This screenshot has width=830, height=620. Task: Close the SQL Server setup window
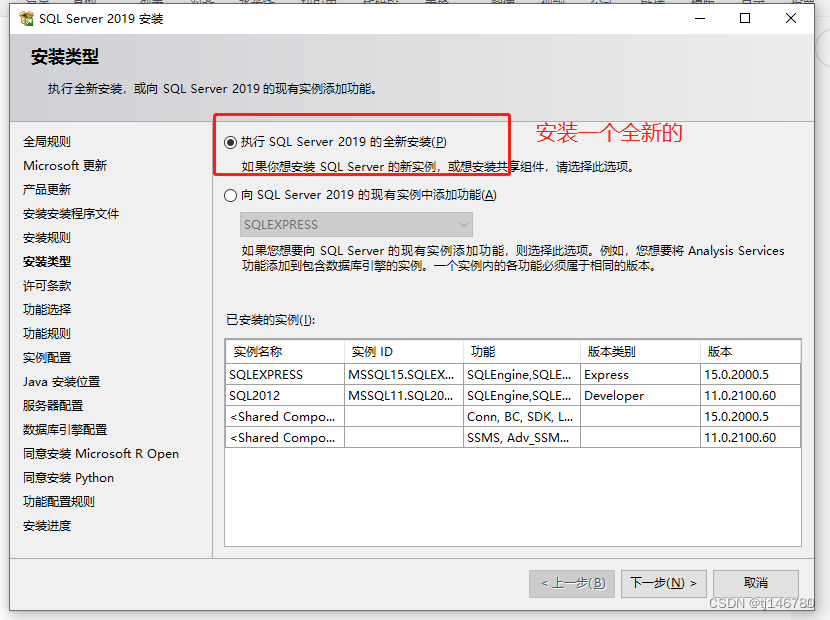pos(791,19)
